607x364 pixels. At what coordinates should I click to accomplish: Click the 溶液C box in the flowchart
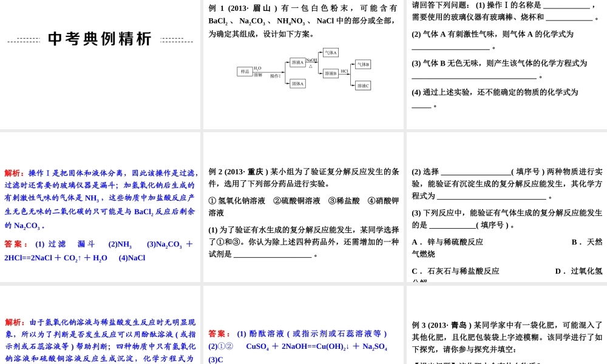pyautogui.click(x=363, y=86)
